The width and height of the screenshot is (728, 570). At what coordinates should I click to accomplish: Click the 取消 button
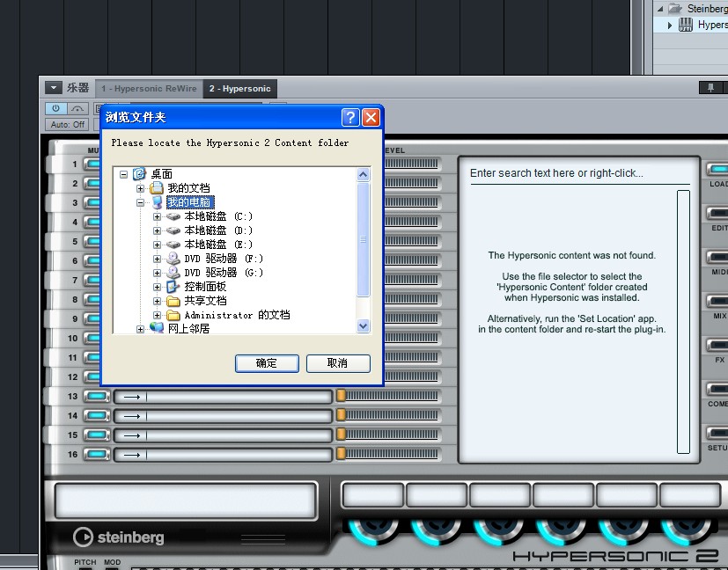click(x=338, y=363)
